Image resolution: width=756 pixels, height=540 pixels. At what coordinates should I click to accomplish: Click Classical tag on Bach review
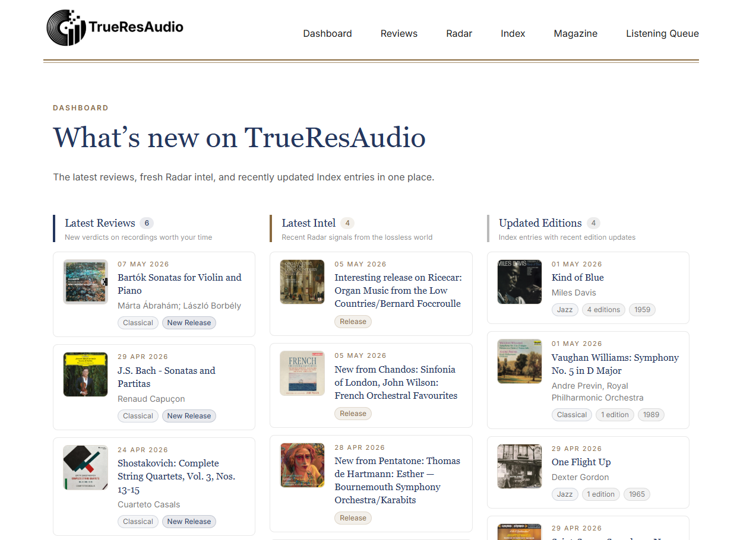(138, 416)
